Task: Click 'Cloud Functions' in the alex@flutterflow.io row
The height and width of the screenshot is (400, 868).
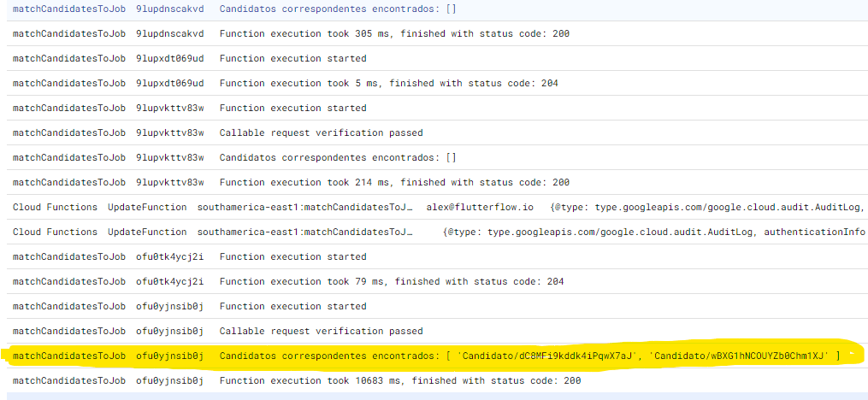Action: pyautogui.click(x=55, y=208)
